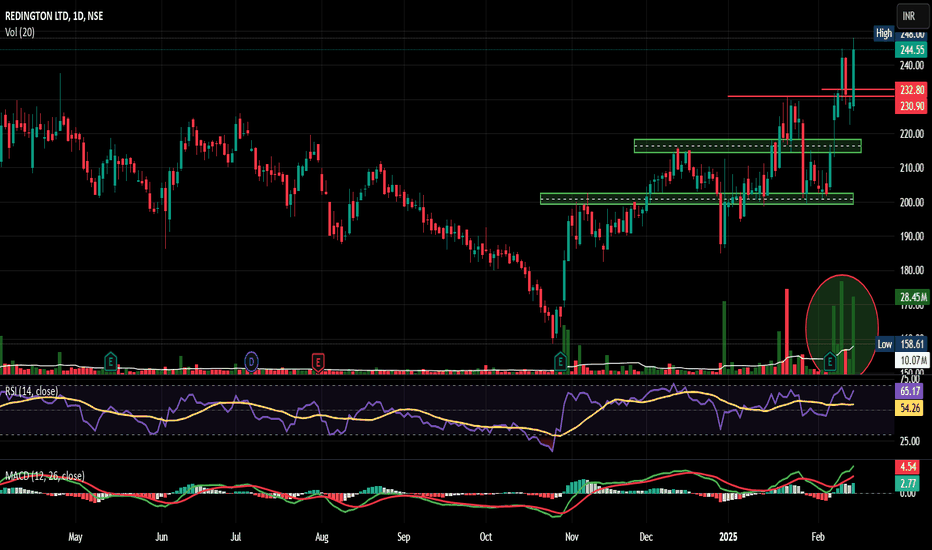Click the red 230.90 horizontal line label

click(912, 106)
